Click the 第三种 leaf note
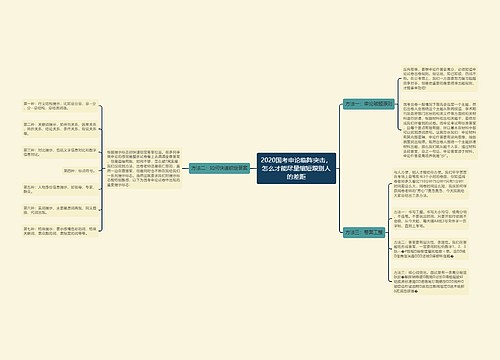This screenshot has height=360, width=500. click(x=60, y=152)
